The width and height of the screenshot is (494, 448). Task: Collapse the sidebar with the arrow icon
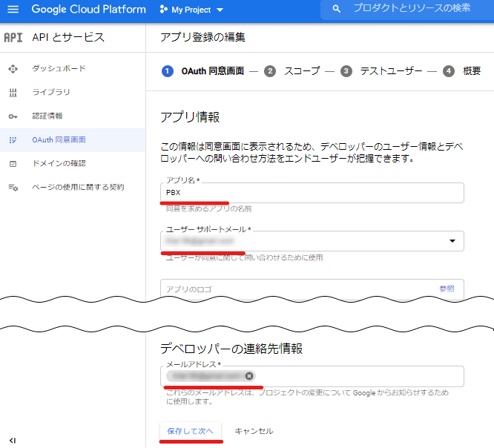click(13, 441)
